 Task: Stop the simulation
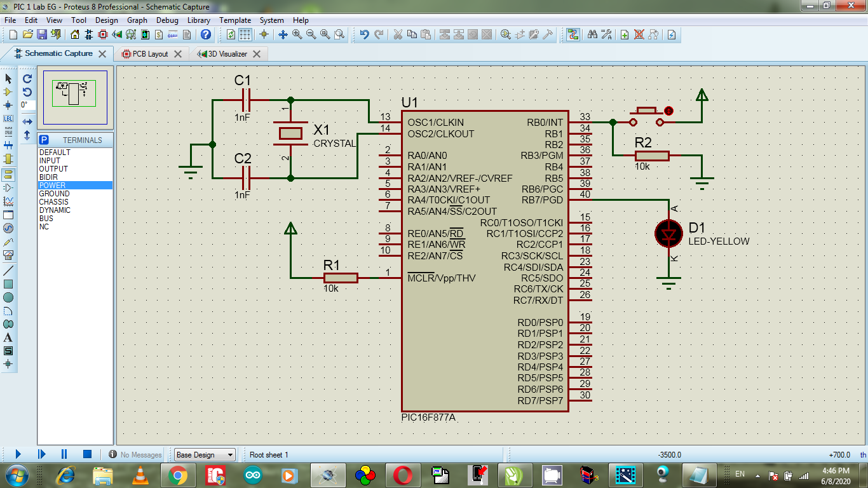88,454
